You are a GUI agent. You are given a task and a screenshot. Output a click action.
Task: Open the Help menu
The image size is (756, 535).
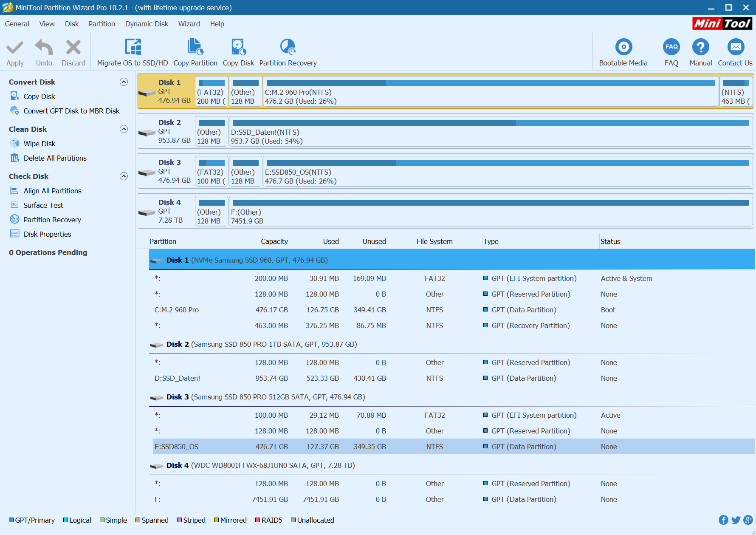pos(217,24)
